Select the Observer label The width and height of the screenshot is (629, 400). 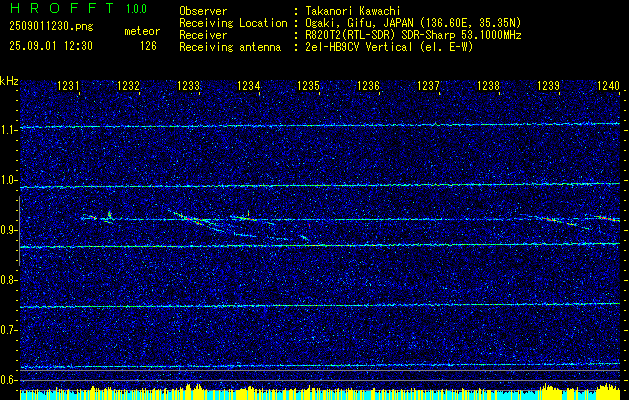(x=203, y=11)
